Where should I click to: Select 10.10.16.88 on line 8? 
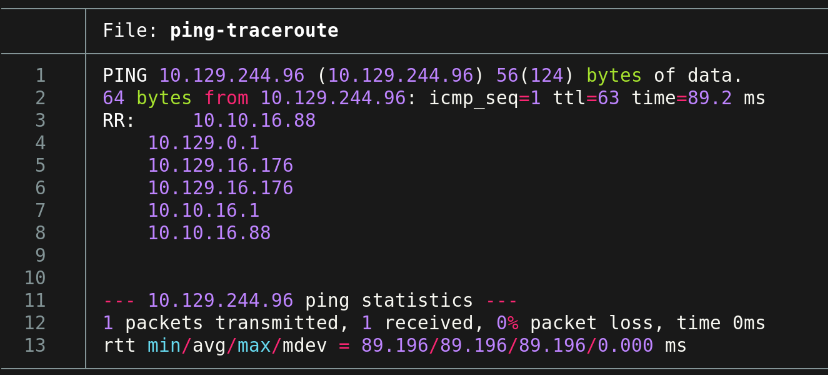pyautogui.click(x=209, y=233)
